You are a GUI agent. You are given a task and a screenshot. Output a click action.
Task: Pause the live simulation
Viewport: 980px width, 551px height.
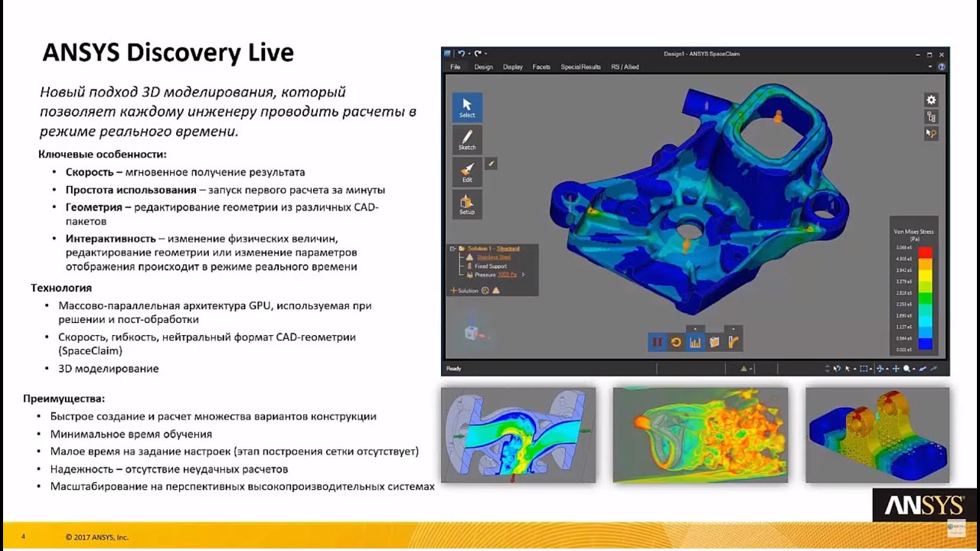(x=656, y=342)
